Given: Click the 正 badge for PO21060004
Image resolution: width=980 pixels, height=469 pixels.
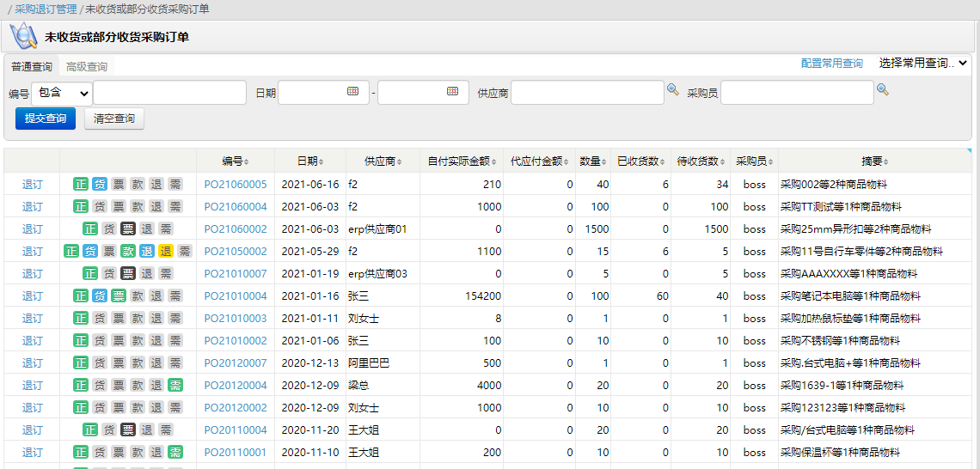Looking at the screenshot, I should click(81, 207).
